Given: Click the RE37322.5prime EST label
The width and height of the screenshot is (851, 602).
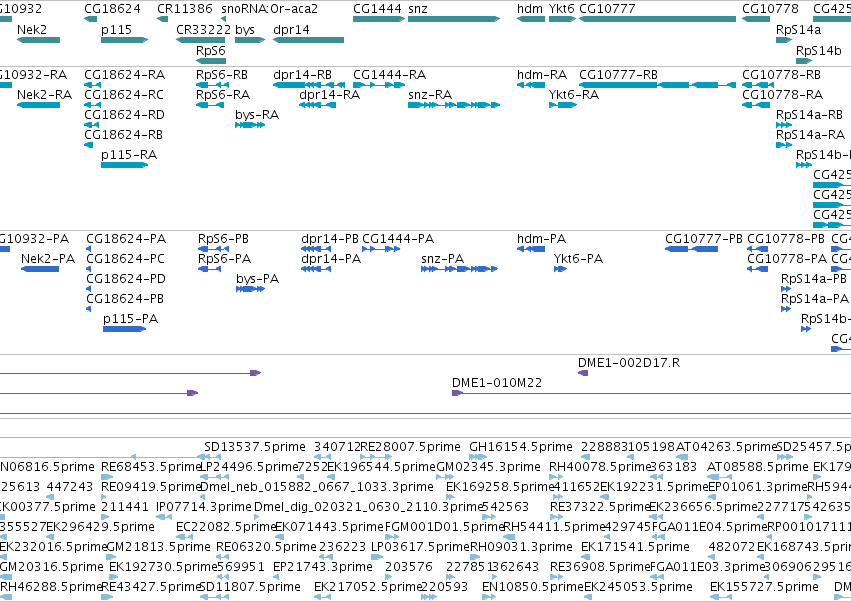Looking at the screenshot, I should (600, 506).
